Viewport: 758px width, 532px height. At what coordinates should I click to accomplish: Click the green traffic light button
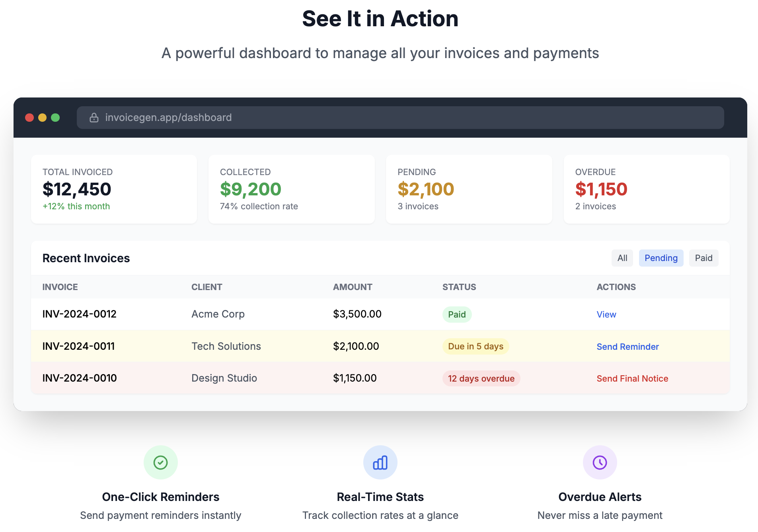point(55,117)
